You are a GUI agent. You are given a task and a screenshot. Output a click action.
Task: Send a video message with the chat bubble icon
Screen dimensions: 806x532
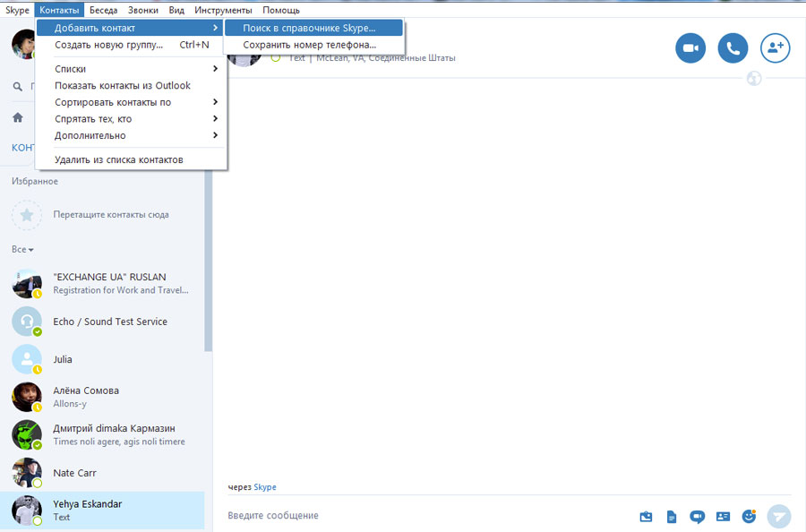pos(697,516)
